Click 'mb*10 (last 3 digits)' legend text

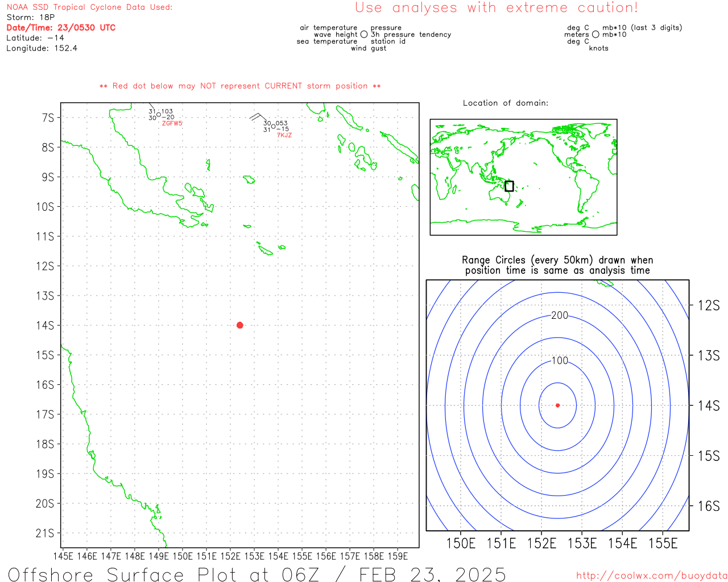coord(642,27)
